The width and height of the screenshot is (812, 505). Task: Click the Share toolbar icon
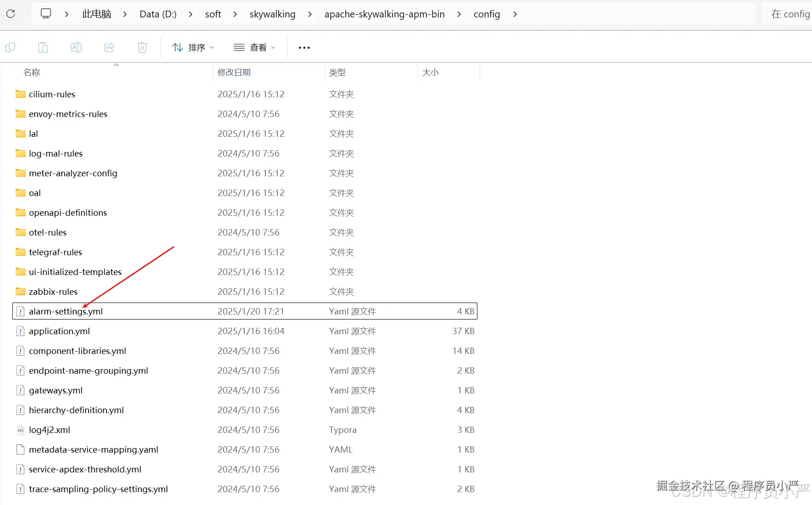tap(109, 47)
